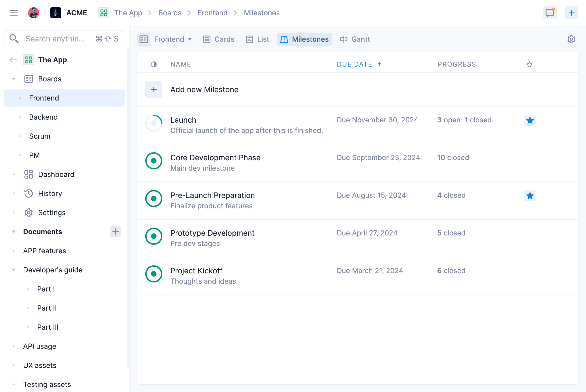Toggle status circle of Core Development Phase

[154, 161]
